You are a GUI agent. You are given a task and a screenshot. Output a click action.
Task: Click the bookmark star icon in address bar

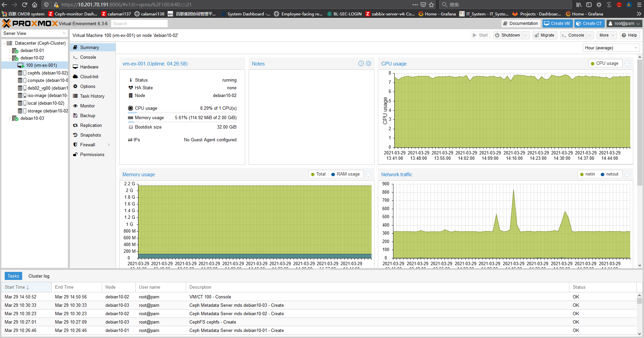(432, 5)
